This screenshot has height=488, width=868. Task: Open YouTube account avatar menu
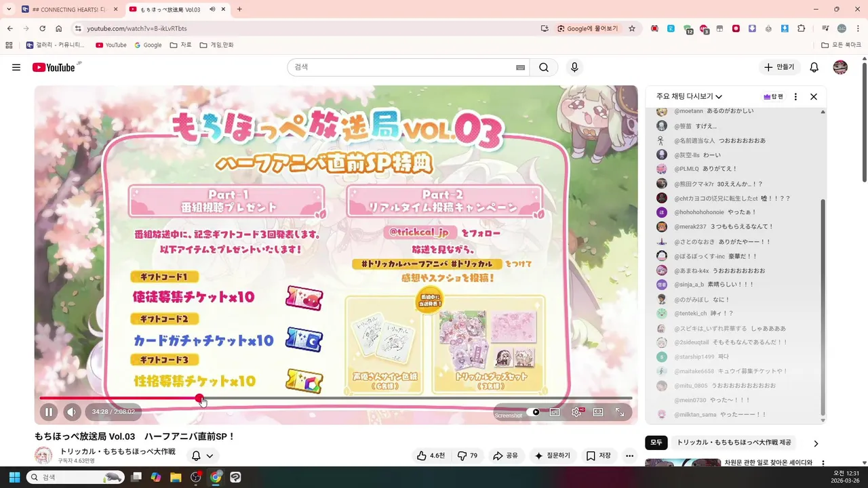tap(840, 67)
